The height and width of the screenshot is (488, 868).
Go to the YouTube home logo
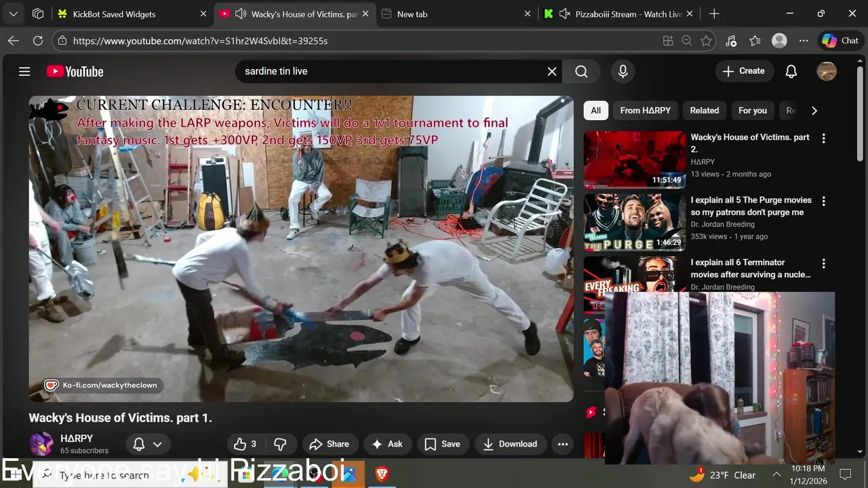point(75,71)
